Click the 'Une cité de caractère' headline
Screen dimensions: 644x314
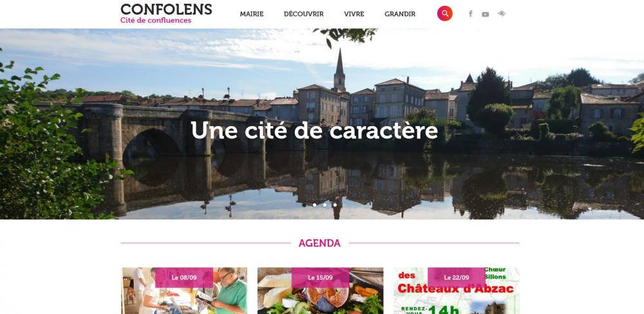[314, 130]
